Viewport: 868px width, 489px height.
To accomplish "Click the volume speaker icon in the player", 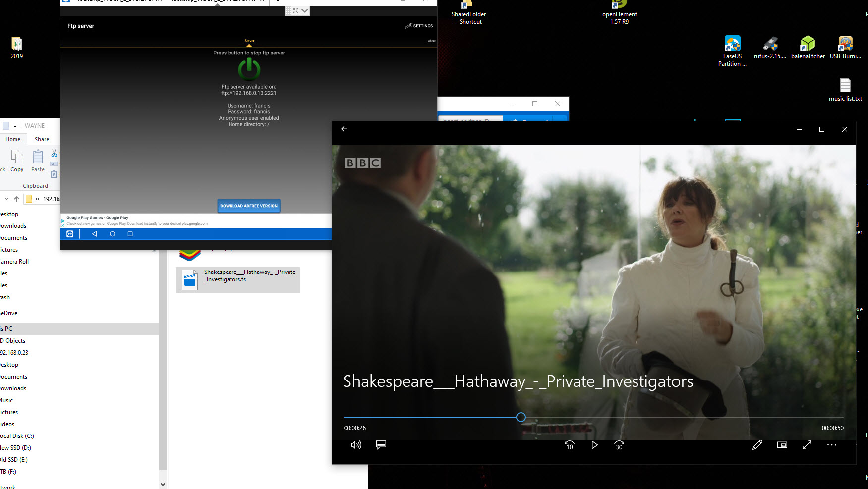I will (x=356, y=445).
